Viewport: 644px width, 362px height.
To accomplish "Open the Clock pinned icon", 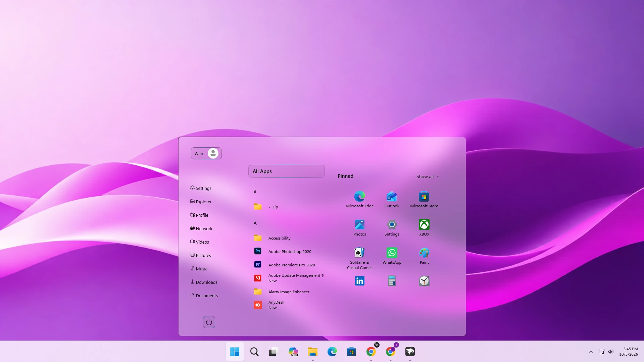I will [x=424, y=281].
